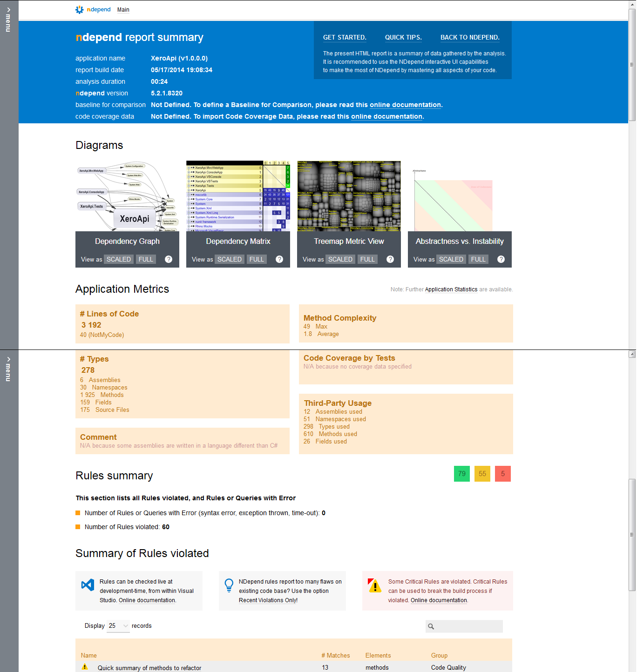Go BACK TO NDEPEND link
Viewport: 637px width, 672px height.
click(470, 38)
